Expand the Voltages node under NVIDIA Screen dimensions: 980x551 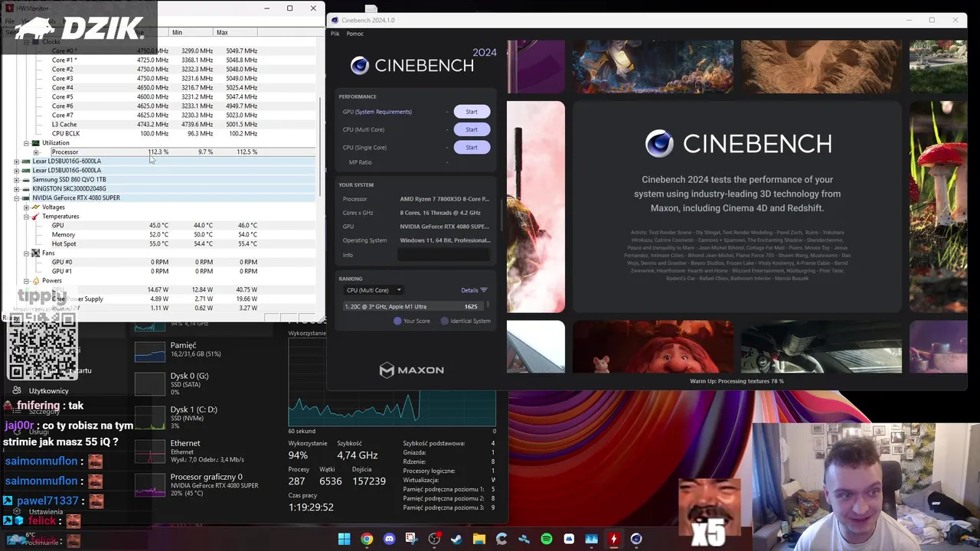pos(26,207)
